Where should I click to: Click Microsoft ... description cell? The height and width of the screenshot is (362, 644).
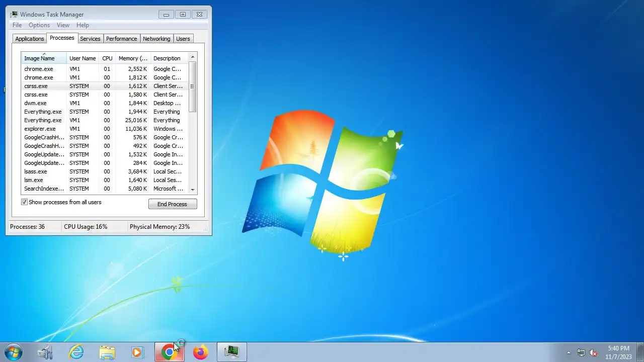click(169, 189)
